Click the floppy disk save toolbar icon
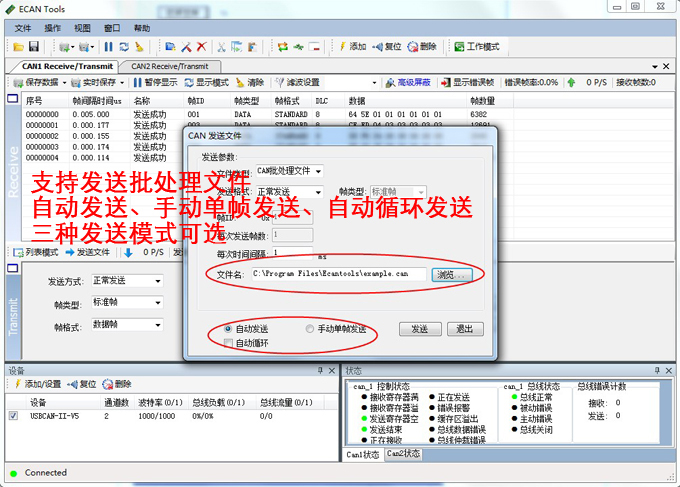The height and width of the screenshot is (487, 680). coord(33,47)
